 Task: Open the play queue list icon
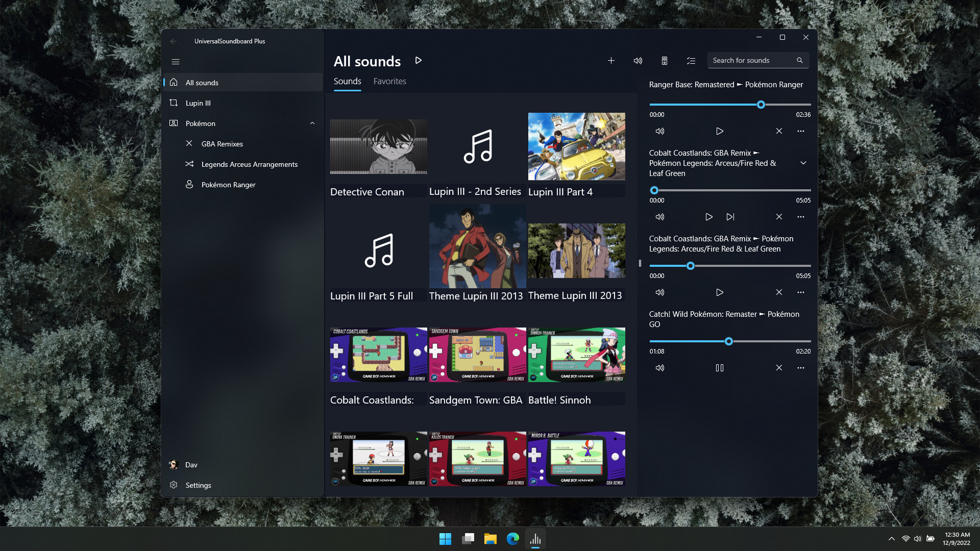pyautogui.click(x=691, y=60)
